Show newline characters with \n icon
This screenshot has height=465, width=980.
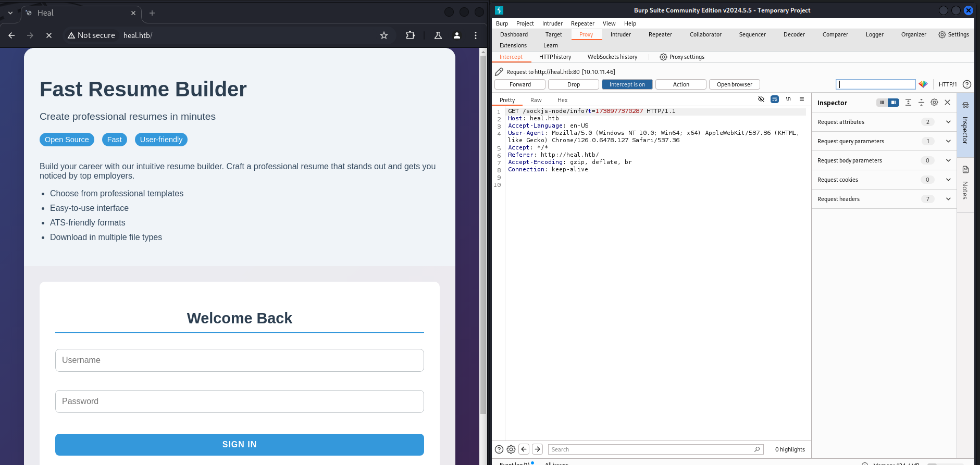[788, 99]
